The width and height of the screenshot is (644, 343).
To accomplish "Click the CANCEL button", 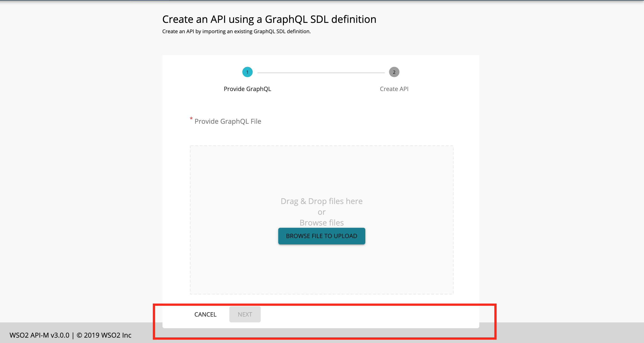I will pyautogui.click(x=205, y=314).
